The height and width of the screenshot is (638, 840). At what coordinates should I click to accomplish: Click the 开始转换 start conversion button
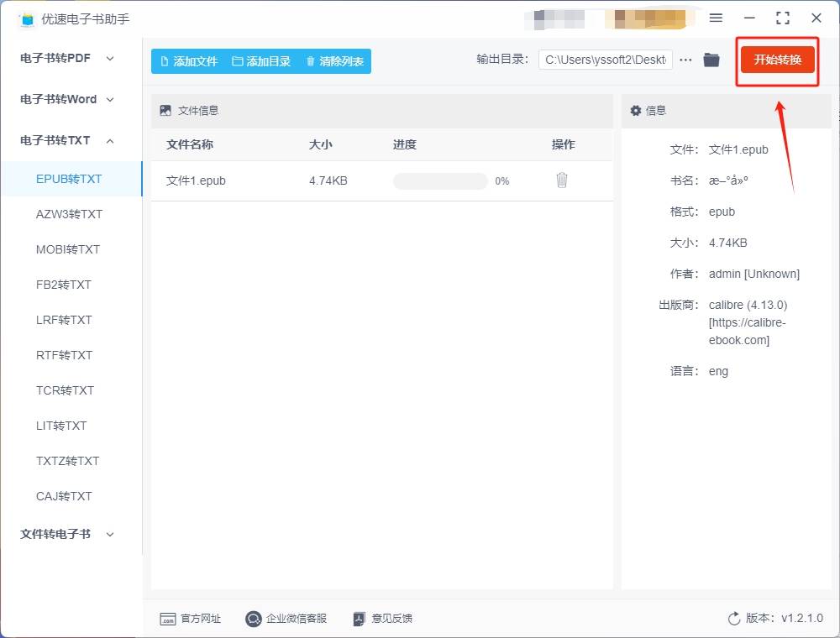pyautogui.click(x=777, y=60)
